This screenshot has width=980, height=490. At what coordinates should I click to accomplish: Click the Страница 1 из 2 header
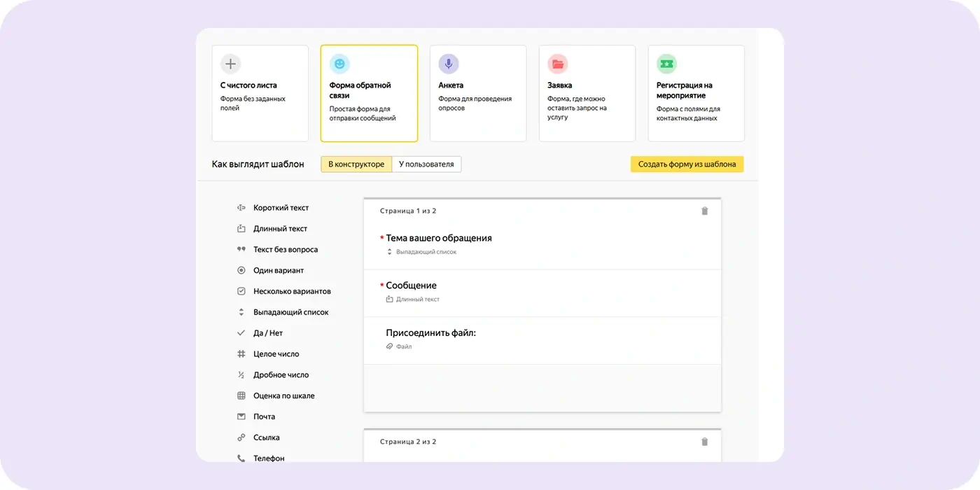[x=408, y=211]
